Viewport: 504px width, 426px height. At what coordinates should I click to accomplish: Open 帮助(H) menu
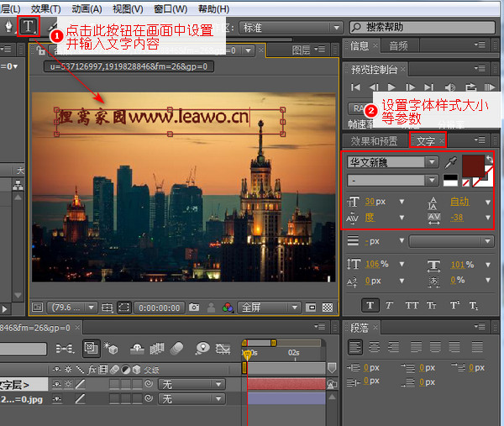click(x=213, y=9)
